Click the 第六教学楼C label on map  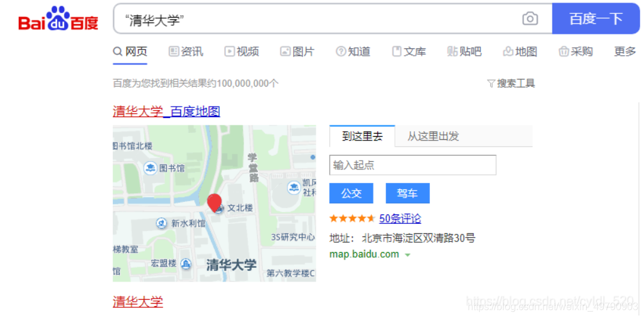(291, 273)
